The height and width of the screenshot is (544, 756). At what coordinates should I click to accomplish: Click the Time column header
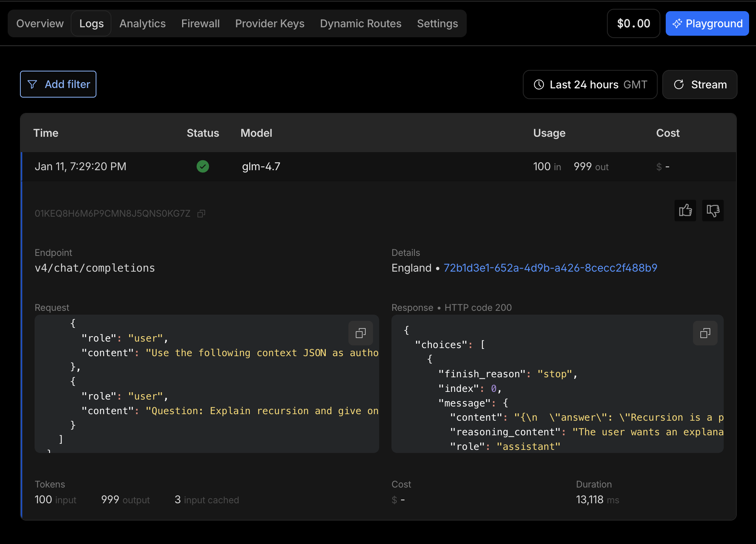tap(46, 133)
